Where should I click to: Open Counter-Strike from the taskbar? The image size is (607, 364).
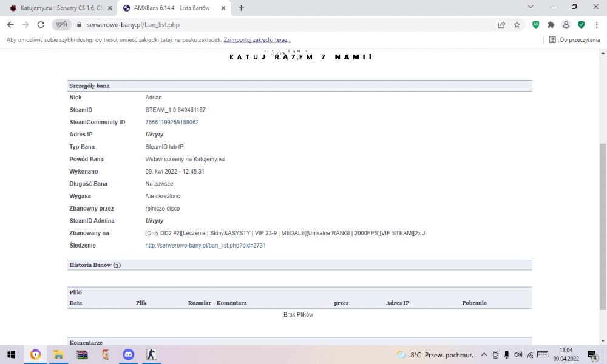pos(151,354)
